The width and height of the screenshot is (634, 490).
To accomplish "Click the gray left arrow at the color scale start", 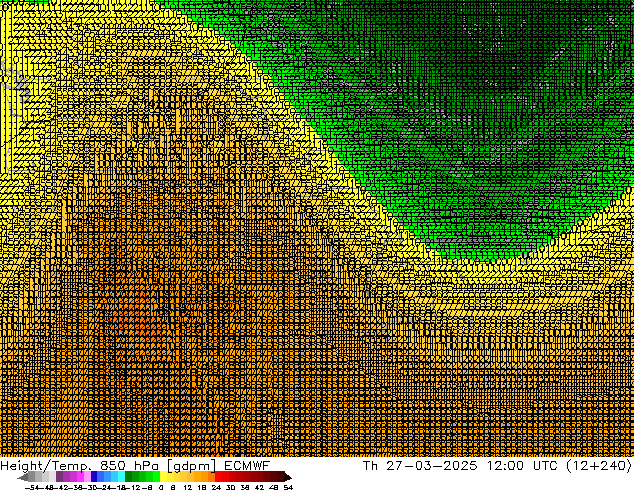I will pos(23,477).
